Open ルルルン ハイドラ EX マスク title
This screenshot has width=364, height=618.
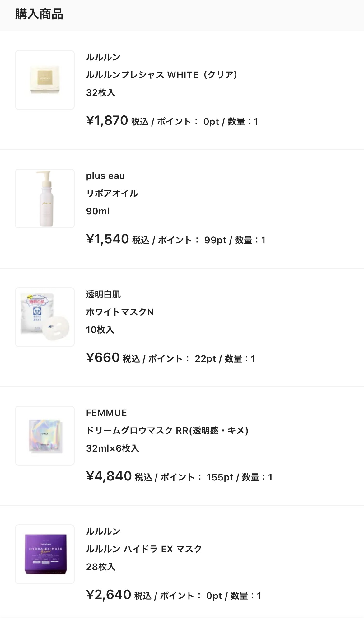point(144,549)
